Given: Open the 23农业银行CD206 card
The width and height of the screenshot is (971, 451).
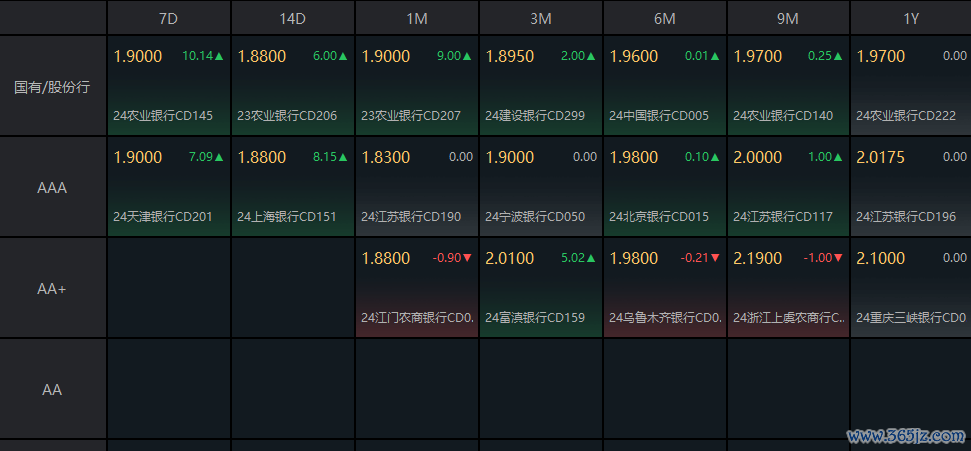Looking at the screenshot, I should 293,85.
